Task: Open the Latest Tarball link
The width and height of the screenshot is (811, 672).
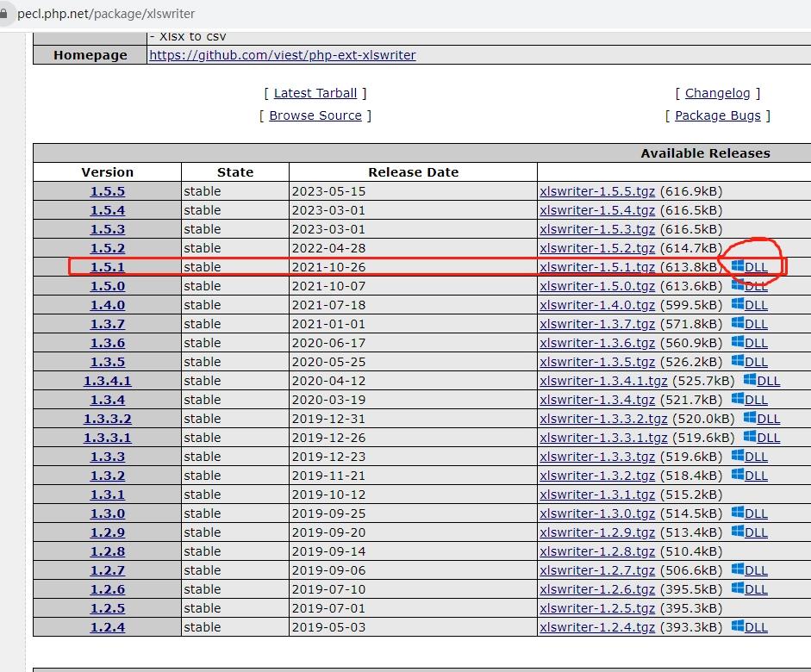Action: tap(315, 93)
